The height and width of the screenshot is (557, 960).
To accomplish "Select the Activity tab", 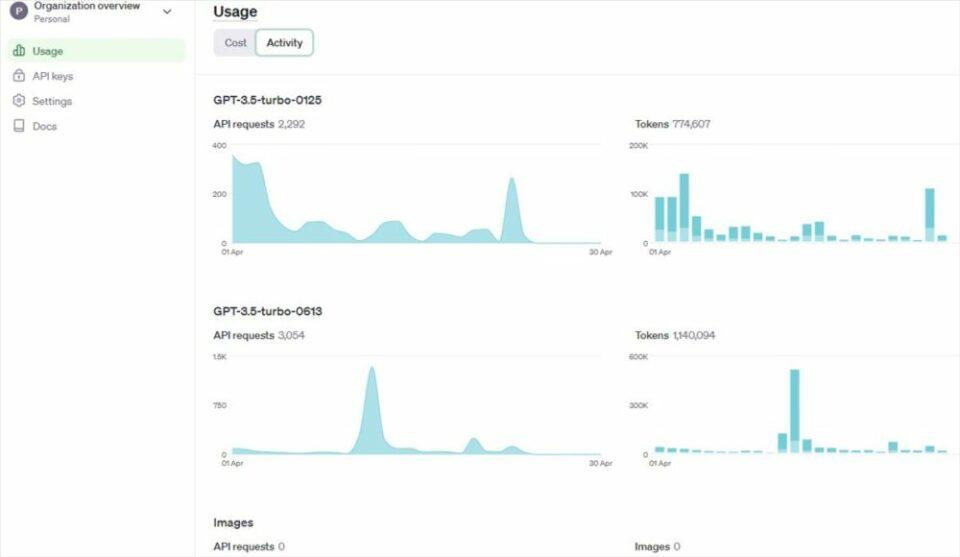I will (x=284, y=43).
